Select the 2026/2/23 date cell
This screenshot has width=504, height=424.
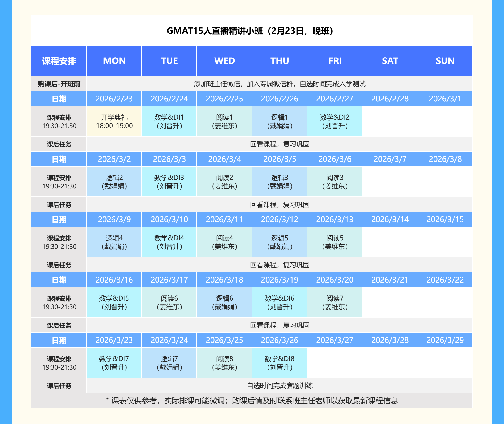114,99
